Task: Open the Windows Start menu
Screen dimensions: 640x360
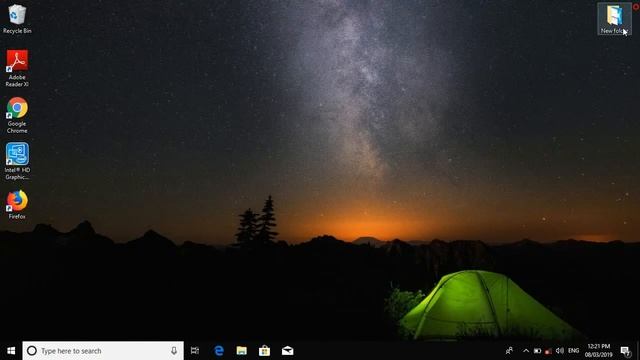Action: tap(11, 351)
